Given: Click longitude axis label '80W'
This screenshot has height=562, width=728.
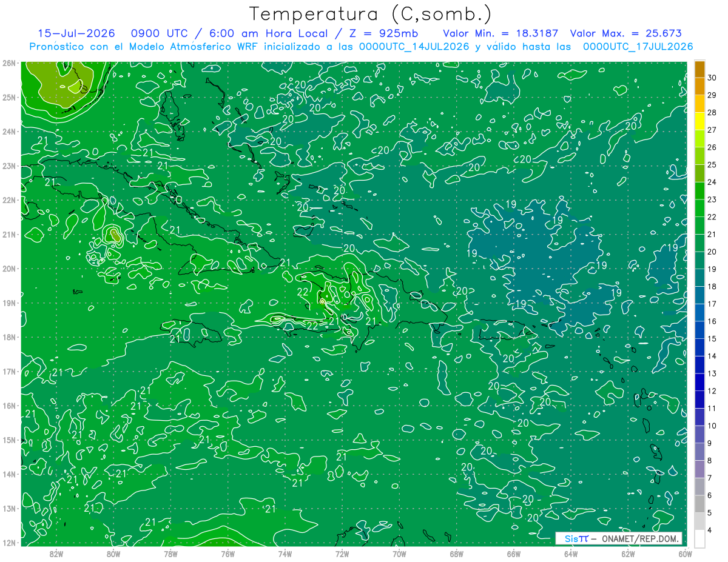Looking at the screenshot, I should click(x=113, y=554).
